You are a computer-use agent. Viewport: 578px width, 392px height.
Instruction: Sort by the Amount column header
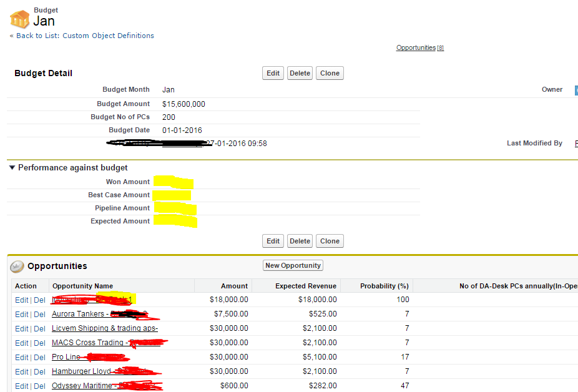click(x=234, y=286)
